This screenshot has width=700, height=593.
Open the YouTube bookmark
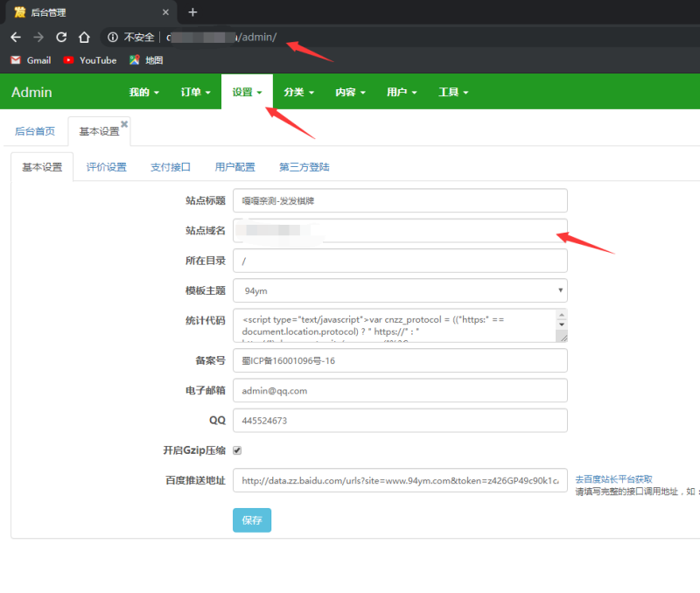tap(90, 60)
